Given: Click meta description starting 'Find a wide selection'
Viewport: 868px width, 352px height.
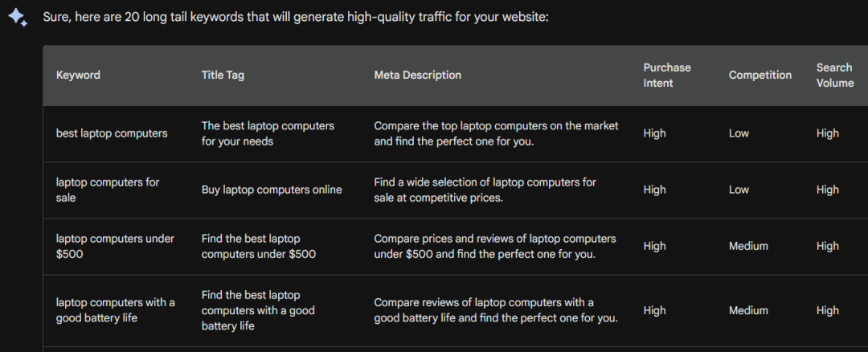Looking at the screenshot, I should (485, 190).
